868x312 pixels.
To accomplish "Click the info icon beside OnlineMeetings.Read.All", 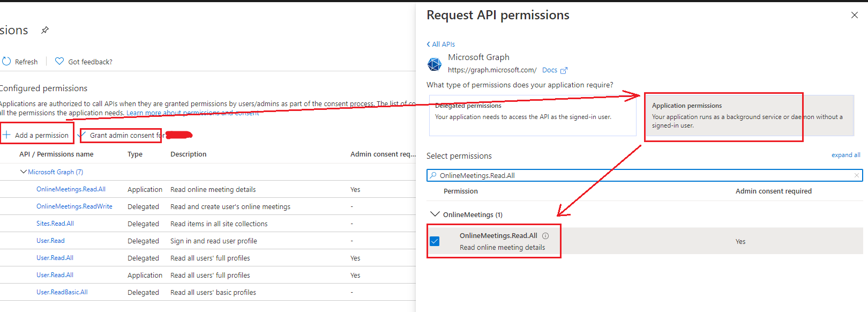I will [x=545, y=236].
